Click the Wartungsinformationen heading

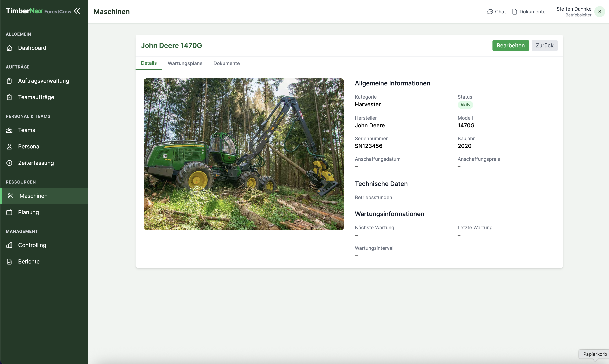coord(389,214)
